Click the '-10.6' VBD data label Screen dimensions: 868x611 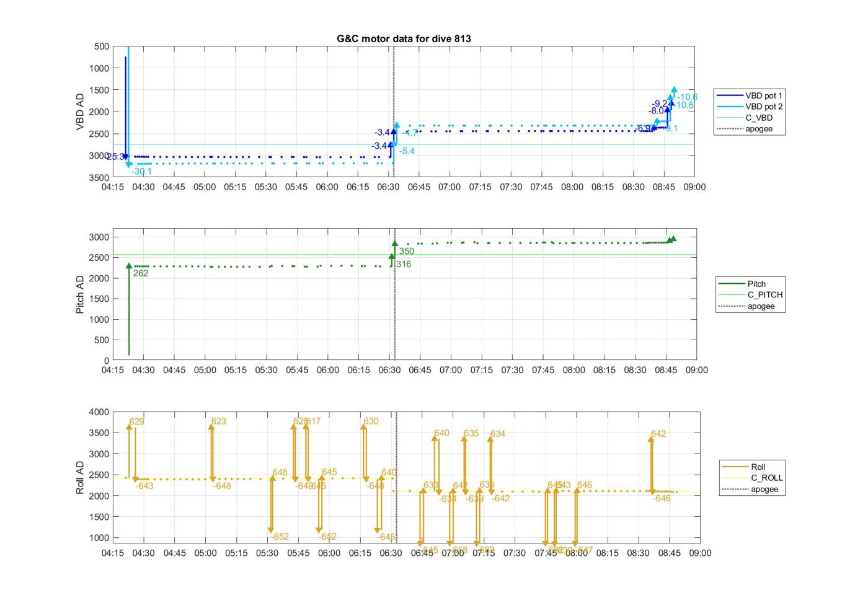687,97
